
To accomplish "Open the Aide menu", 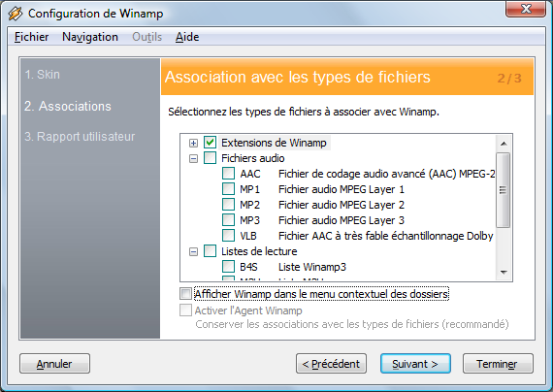I will [x=187, y=37].
